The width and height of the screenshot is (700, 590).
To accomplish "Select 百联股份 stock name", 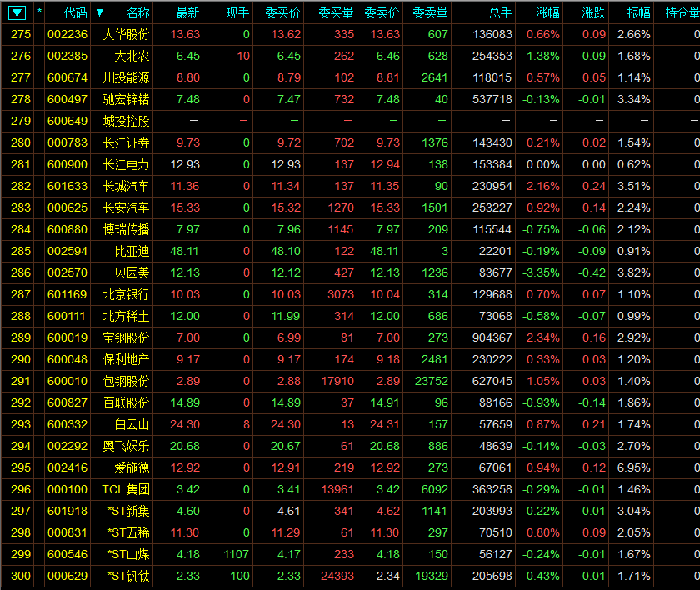I will click(x=126, y=403).
